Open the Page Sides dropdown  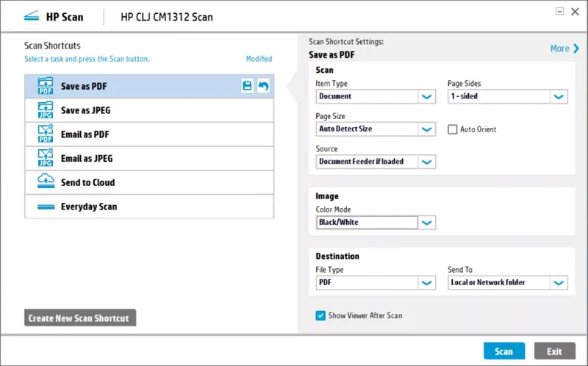point(559,96)
